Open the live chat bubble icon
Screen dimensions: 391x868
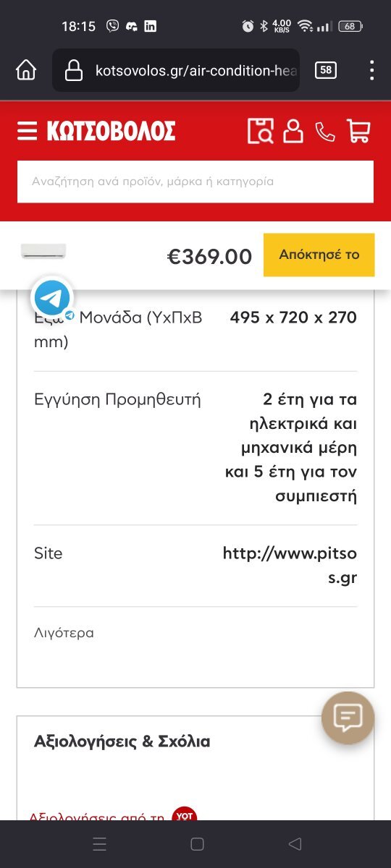348,718
